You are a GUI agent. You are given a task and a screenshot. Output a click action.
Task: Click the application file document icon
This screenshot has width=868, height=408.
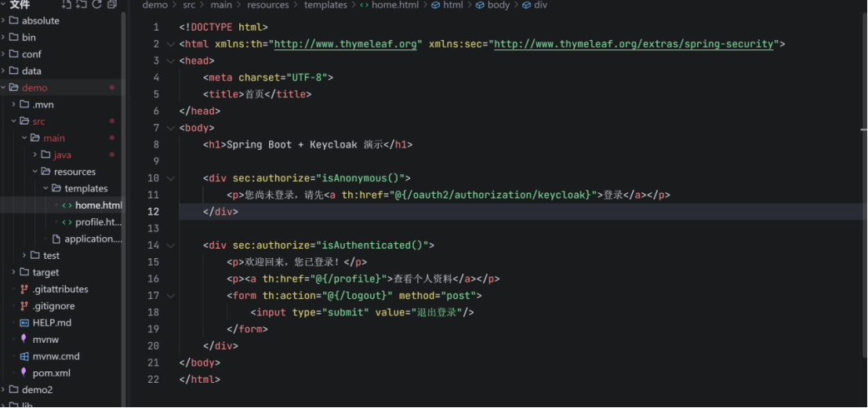coord(56,239)
